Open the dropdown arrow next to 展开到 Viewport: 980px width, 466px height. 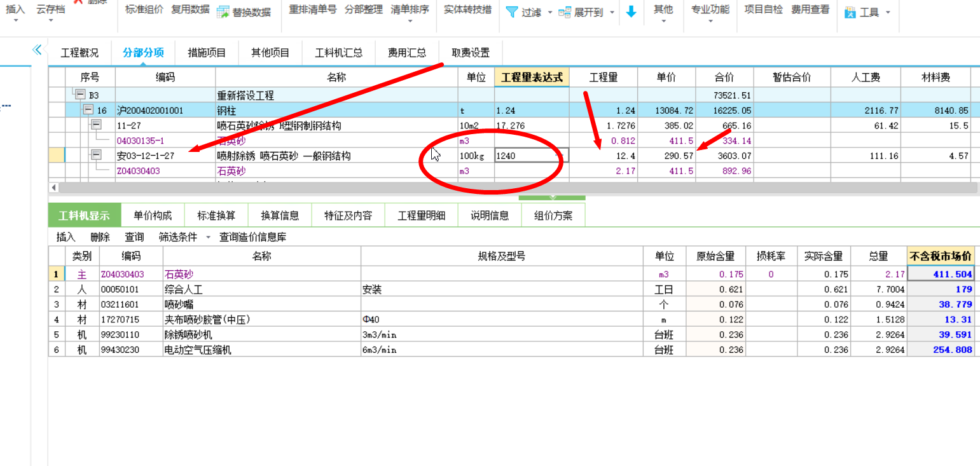tap(612, 12)
